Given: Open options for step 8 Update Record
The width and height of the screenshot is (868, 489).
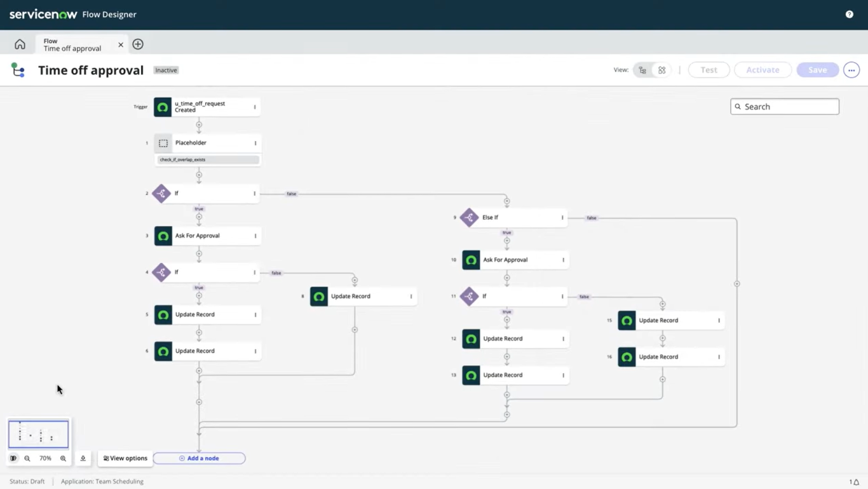Looking at the screenshot, I should [411, 297].
